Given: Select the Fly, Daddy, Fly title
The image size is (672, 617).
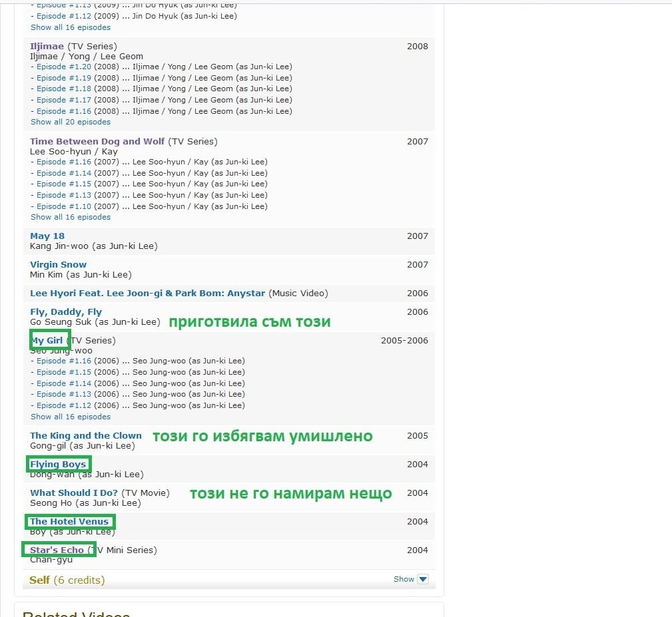Looking at the screenshot, I should (66, 312).
